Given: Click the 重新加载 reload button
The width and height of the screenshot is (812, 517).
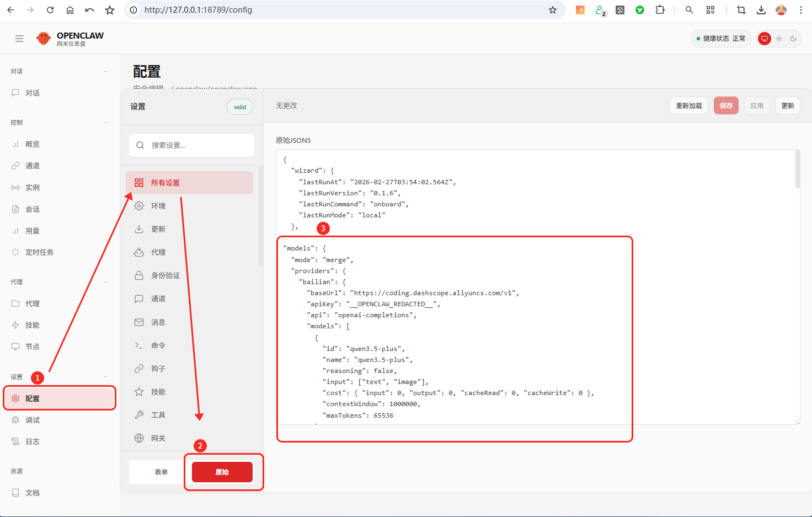Looking at the screenshot, I should pos(688,106).
